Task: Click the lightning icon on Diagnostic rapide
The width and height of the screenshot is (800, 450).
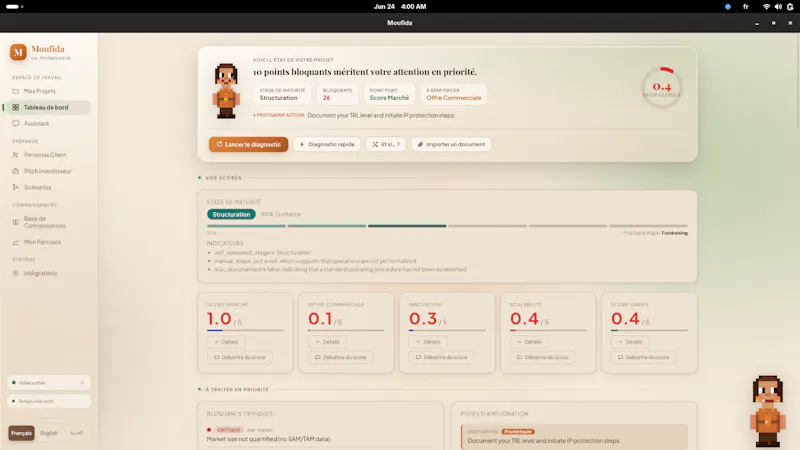Action: 302,144
